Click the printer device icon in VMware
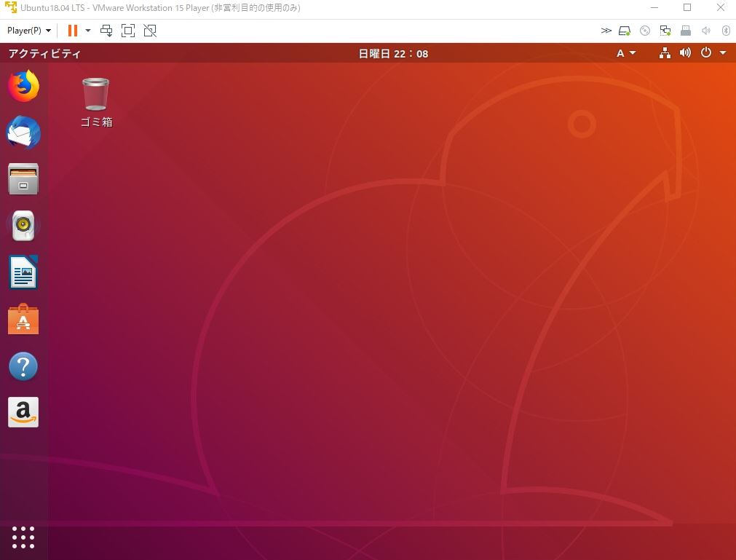The height and width of the screenshot is (560, 736). point(686,31)
